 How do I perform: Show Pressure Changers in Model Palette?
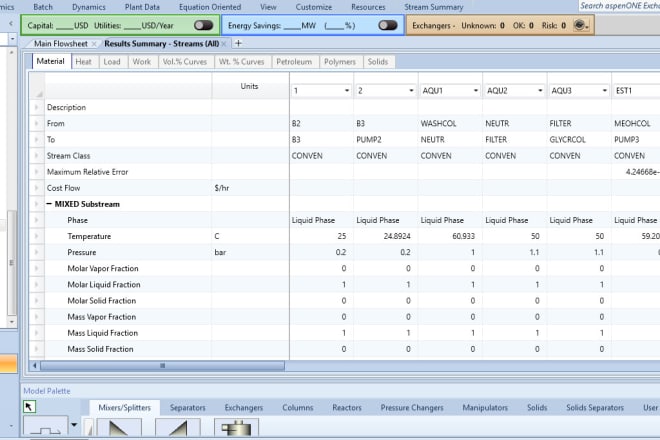click(412, 408)
